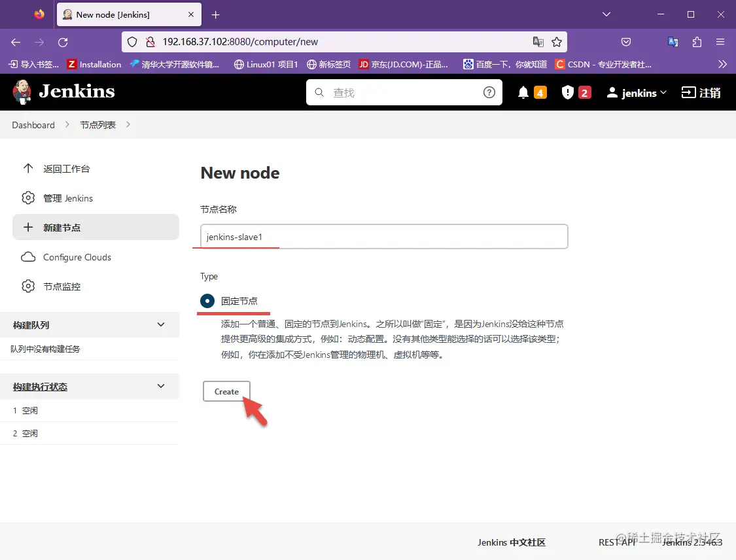Click the translate page icon in the address bar
Image resolution: width=736 pixels, height=560 pixels.
click(538, 42)
